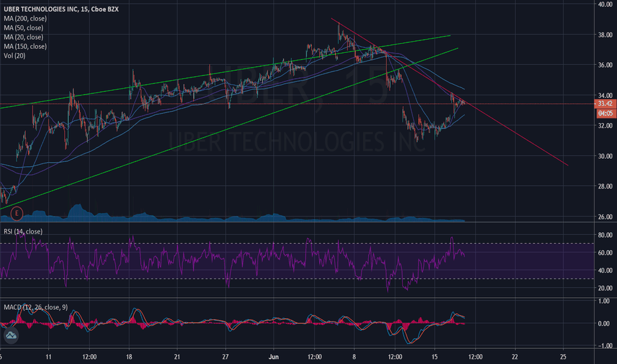The width and height of the screenshot is (617, 364).
Task: Click the RSI 80.00 scale label
Action: [x=605, y=235]
